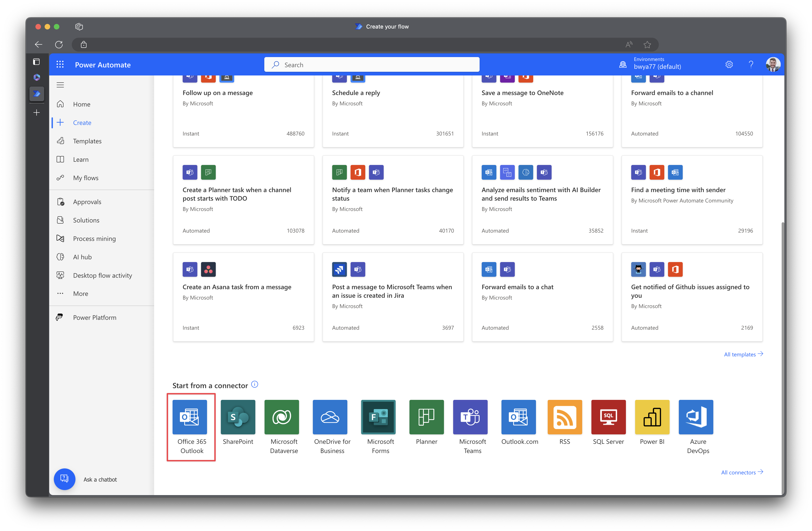Open Create a Planner task TODO template
The width and height of the screenshot is (812, 531).
[x=243, y=200]
